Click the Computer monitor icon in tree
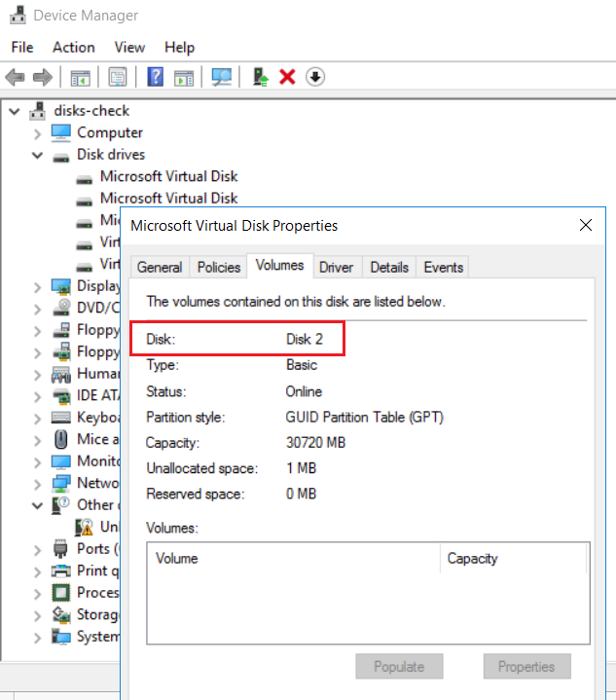This screenshot has height=700, width=616. (60, 132)
